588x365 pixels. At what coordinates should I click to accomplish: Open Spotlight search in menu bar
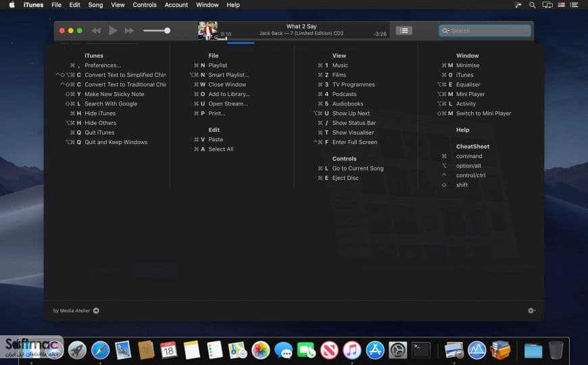click(x=532, y=5)
